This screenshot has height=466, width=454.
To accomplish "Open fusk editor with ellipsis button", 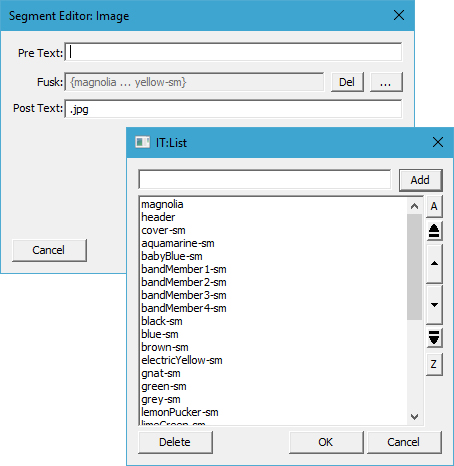I will (386, 82).
